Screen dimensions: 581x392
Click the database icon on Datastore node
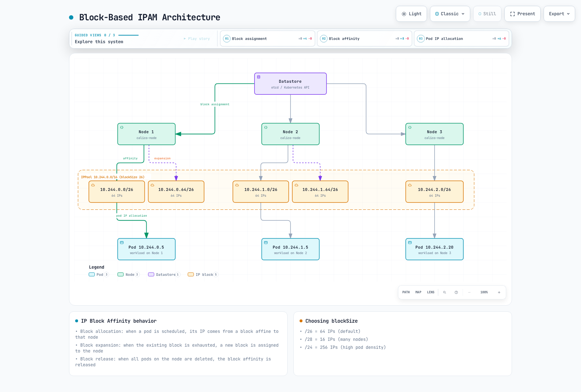tap(259, 77)
